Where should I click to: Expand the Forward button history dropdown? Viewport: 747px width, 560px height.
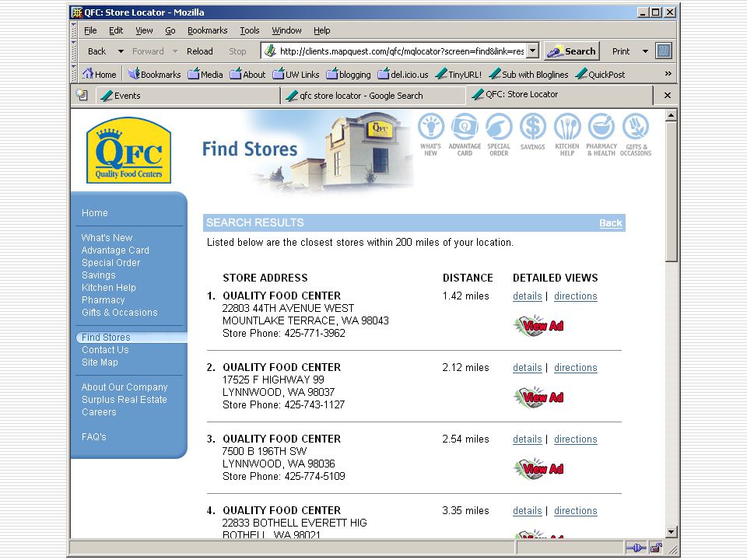pos(175,51)
